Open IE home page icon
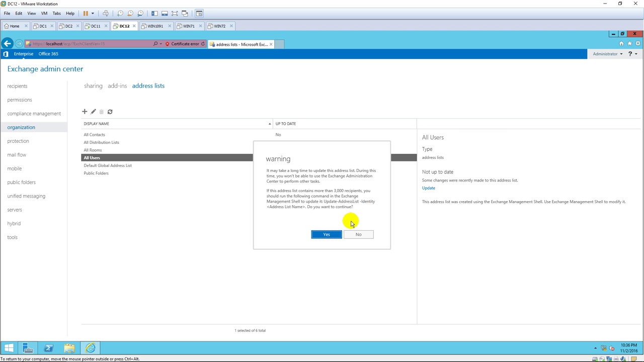This screenshot has height=362, width=644. (621, 44)
